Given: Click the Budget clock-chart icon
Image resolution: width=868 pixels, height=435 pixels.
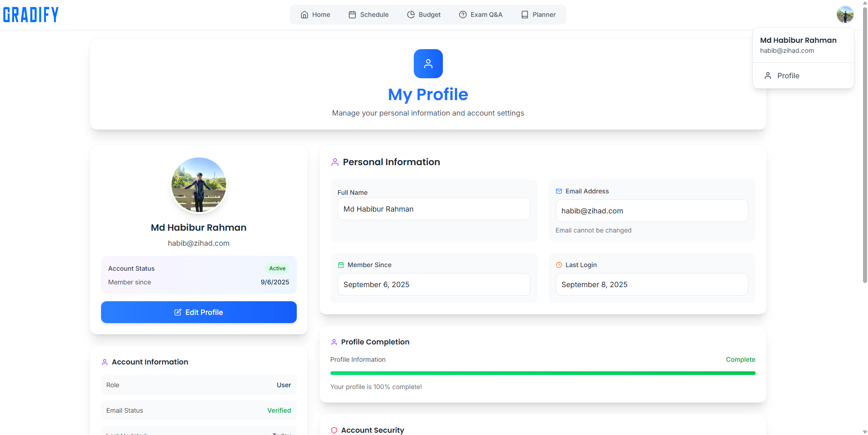Looking at the screenshot, I should (x=411, y=15).
